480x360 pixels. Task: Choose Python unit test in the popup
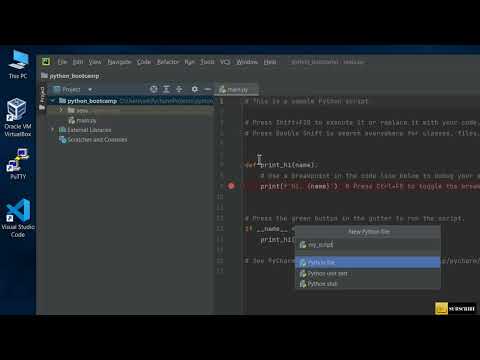coord(368,274)
